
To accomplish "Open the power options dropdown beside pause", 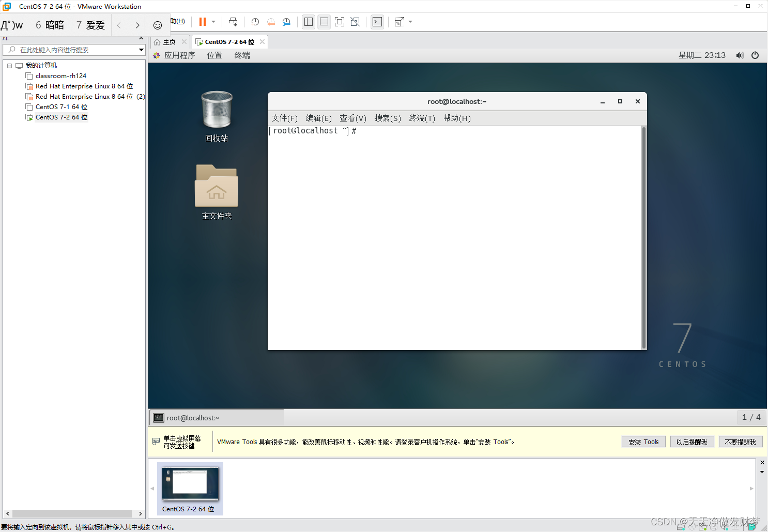I will [213, 22].
